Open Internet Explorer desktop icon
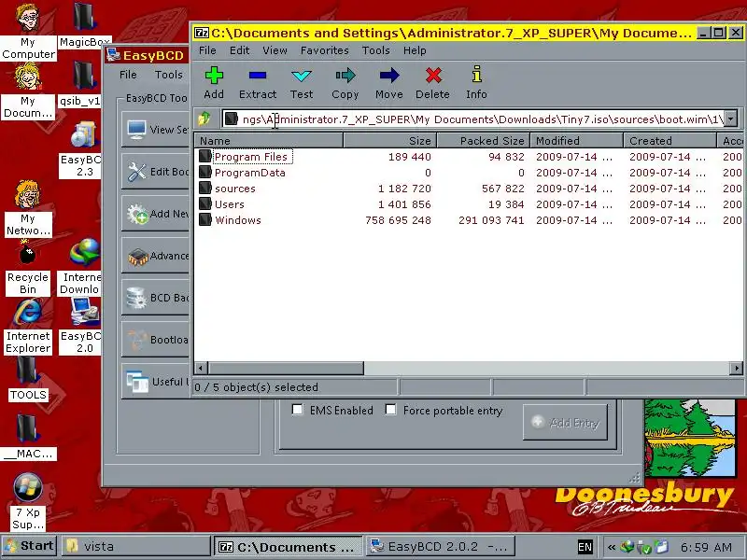The width and height of the screenshot is (747, 560). point(28,326)
